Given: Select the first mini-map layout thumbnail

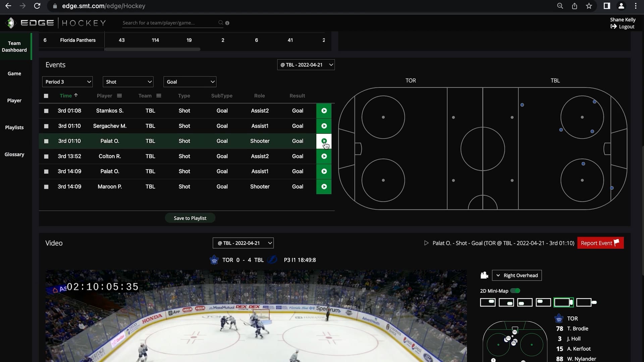Looking at the screenshot, I should point(488,302).
